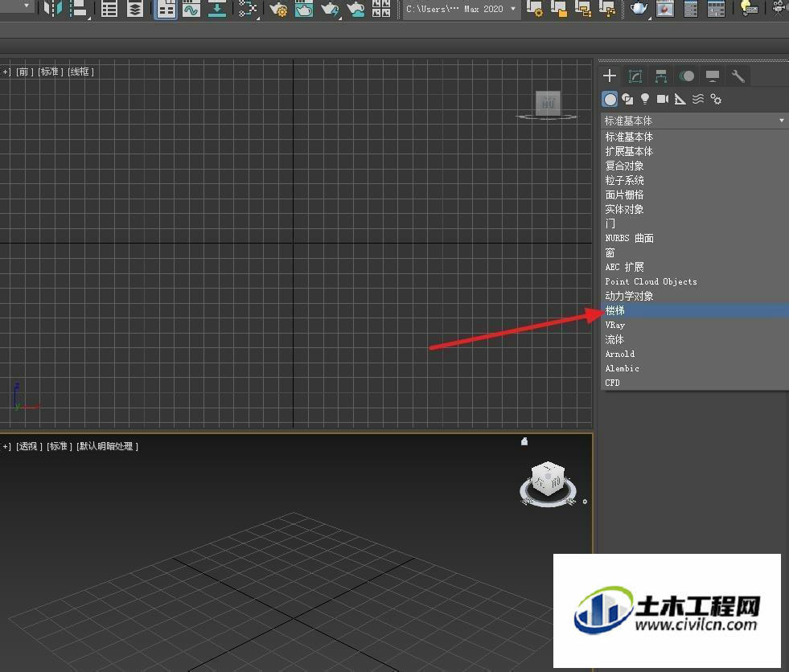This screenshot has width=789, height=672.
Task: Click the Mirror tool icon
Action: 53,9
